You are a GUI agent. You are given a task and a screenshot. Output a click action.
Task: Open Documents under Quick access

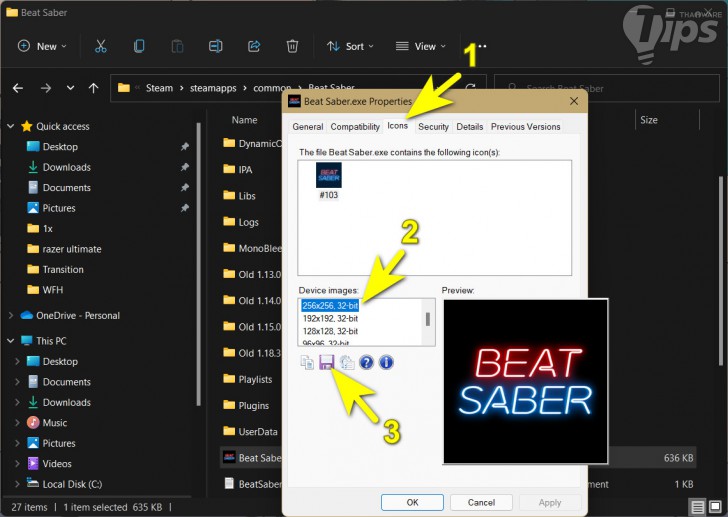66,187
